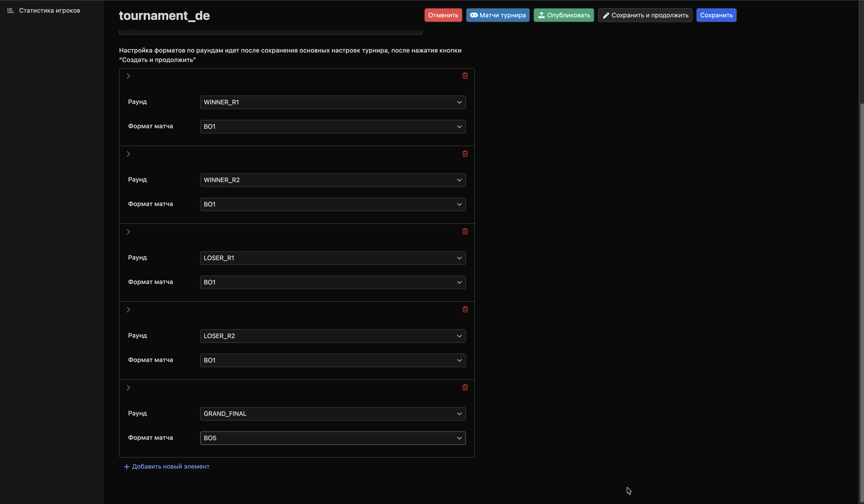Open the LOSER_R2 round dropdown
This screenshot has width=864, height=504.
333,336
